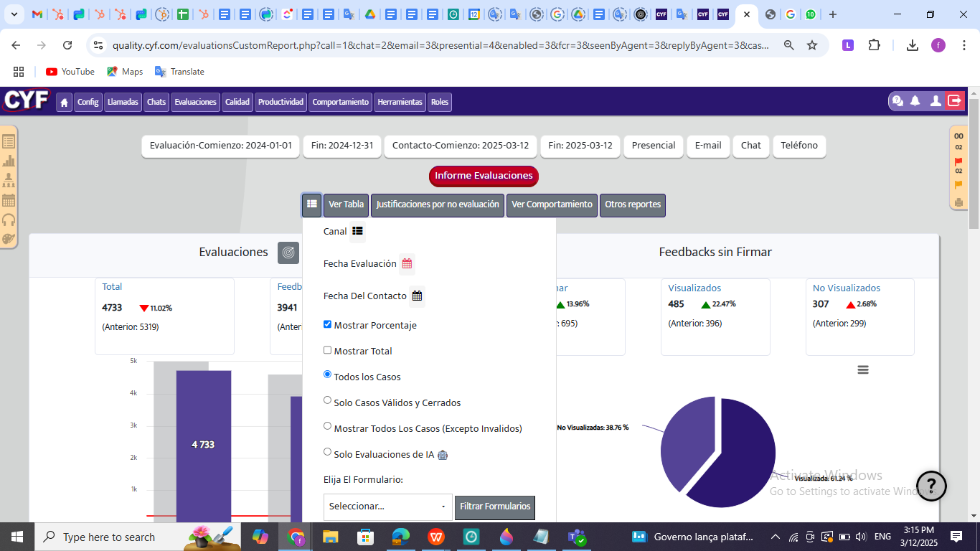This screenshot has height=551, width=980.
Task: Open palette icon in left sidebar
Action: point(9,239)
